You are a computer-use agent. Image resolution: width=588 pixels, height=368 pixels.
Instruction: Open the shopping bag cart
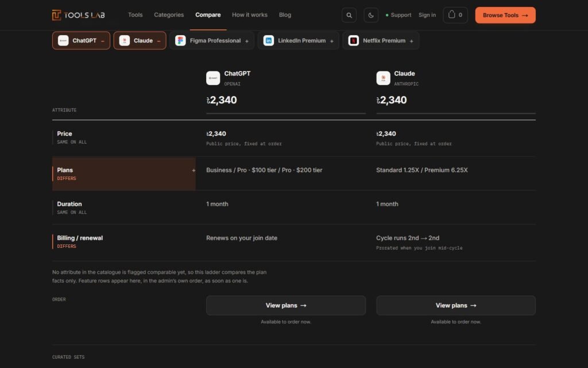(x=455, y=15)
